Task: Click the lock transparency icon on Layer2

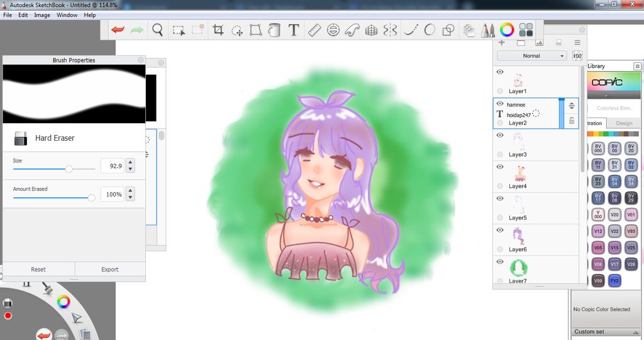Action: coord(571,120)
